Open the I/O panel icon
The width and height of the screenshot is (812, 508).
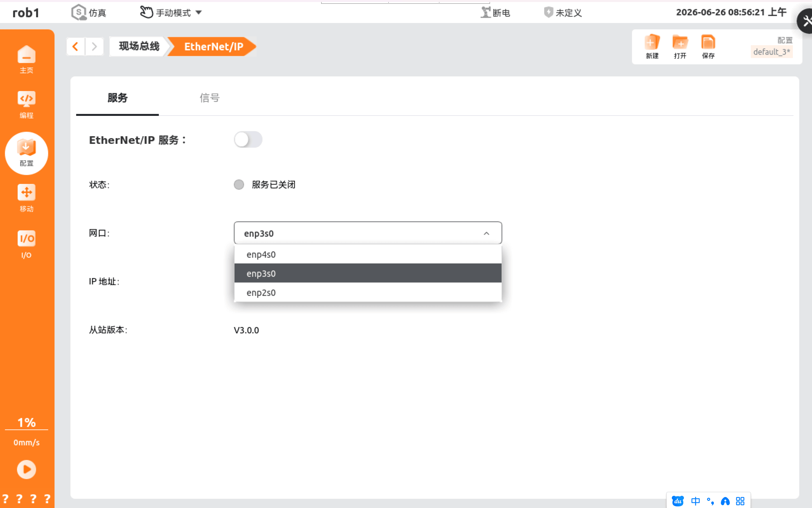(27, 244)
